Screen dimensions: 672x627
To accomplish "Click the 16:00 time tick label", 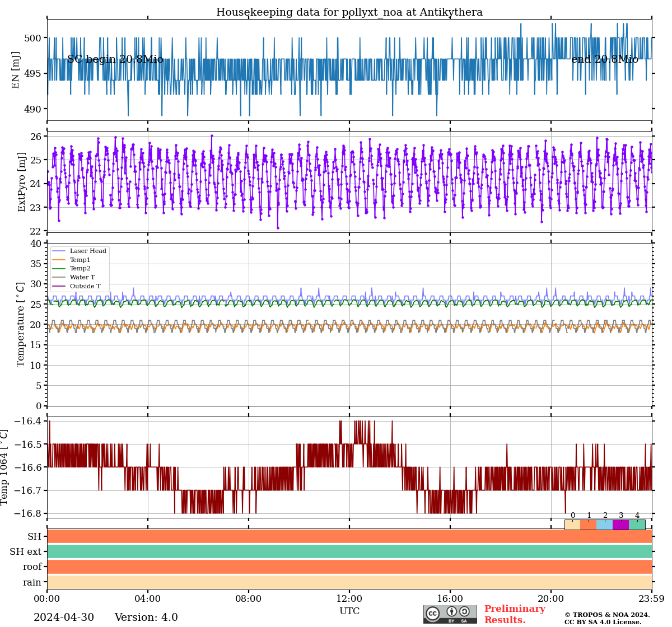I will [x=450, y=598].
